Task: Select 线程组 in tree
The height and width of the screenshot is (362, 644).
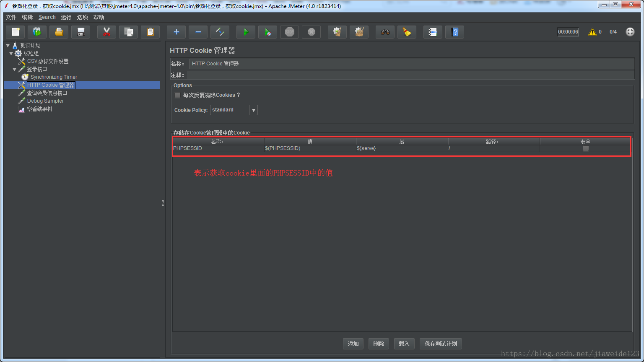Action: tap(31, 53)
